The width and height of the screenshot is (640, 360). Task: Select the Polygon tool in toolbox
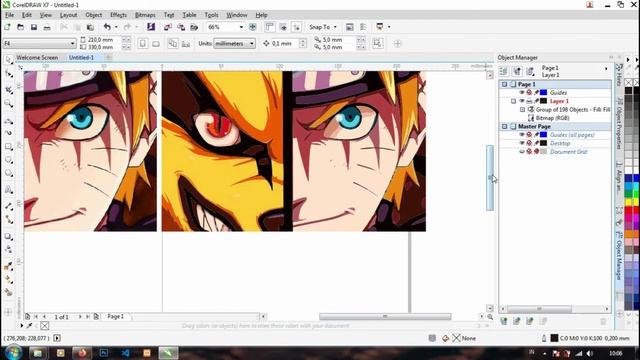coord(9,173)
